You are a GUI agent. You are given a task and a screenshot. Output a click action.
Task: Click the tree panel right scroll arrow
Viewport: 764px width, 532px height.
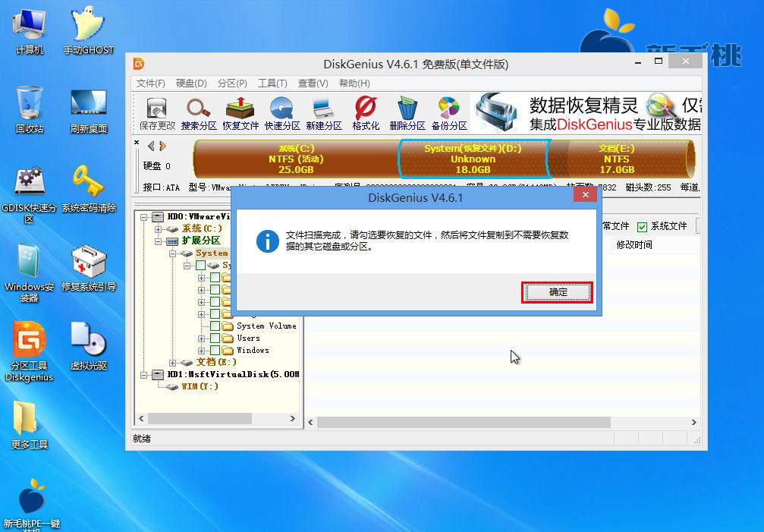point(292,418)
